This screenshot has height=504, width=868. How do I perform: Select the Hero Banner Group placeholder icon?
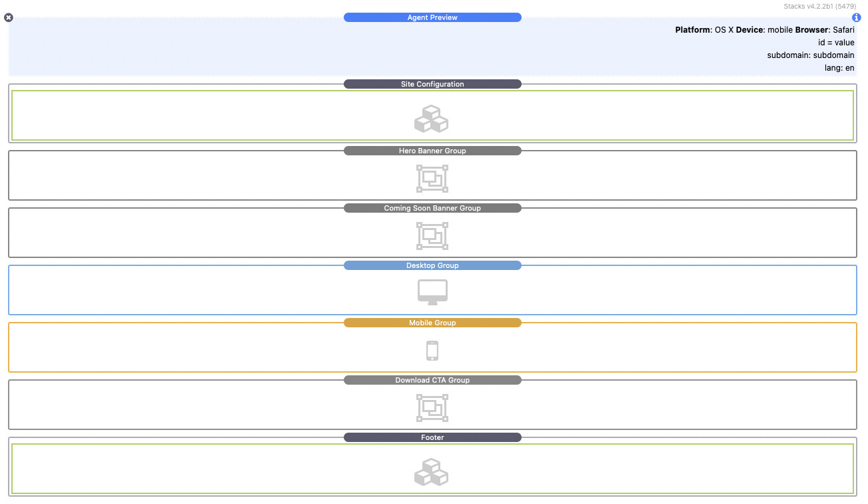pos(432,179)
